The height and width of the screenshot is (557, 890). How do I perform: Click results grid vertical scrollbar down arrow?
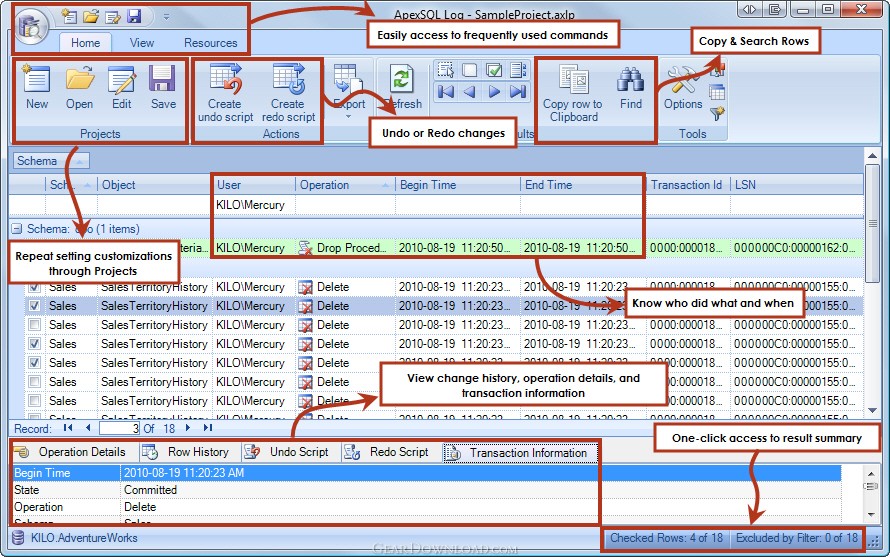872,410
